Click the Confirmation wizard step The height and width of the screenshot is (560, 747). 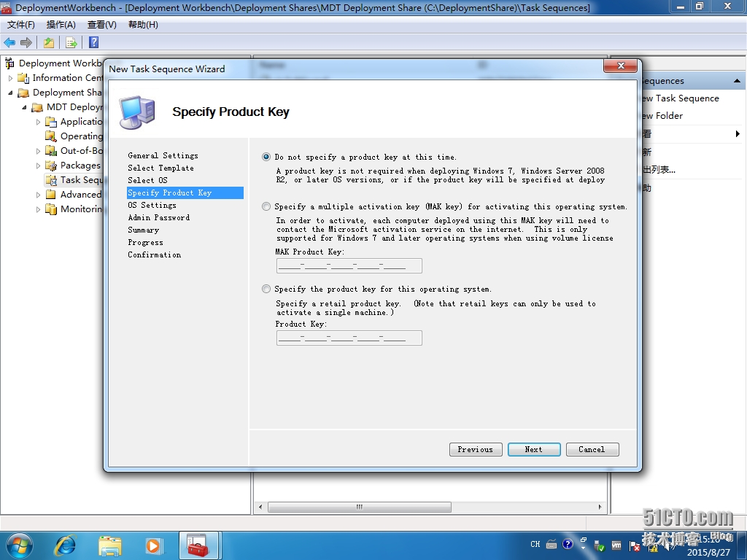pyautogui.click(x=155, y=254)
